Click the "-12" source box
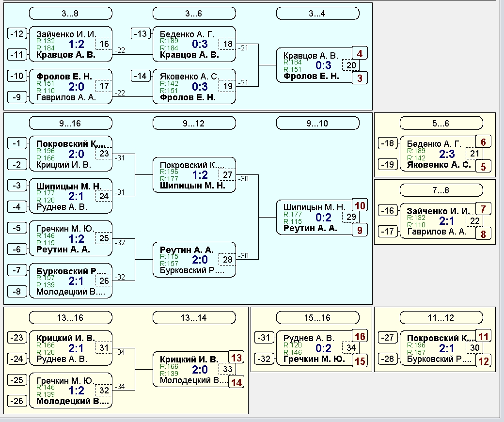 (x=16, y=33)
